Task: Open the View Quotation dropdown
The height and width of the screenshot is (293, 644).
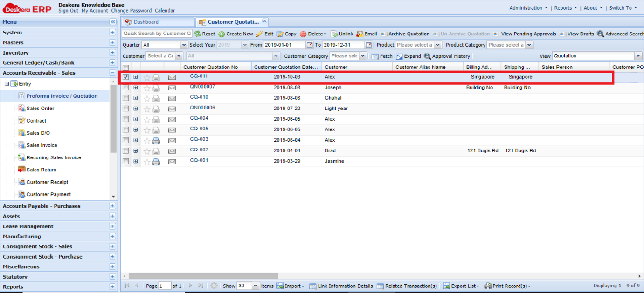Action: [x=638, y=56]
